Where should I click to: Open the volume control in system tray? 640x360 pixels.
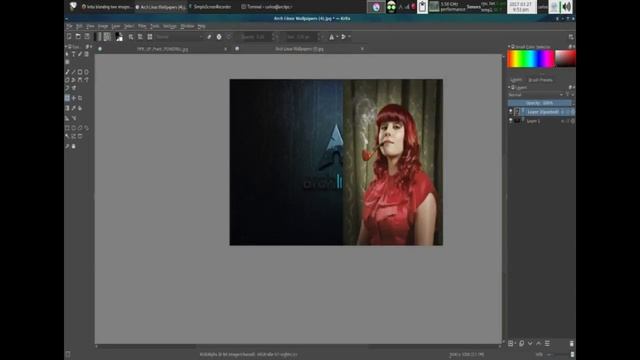click(566, 7)
